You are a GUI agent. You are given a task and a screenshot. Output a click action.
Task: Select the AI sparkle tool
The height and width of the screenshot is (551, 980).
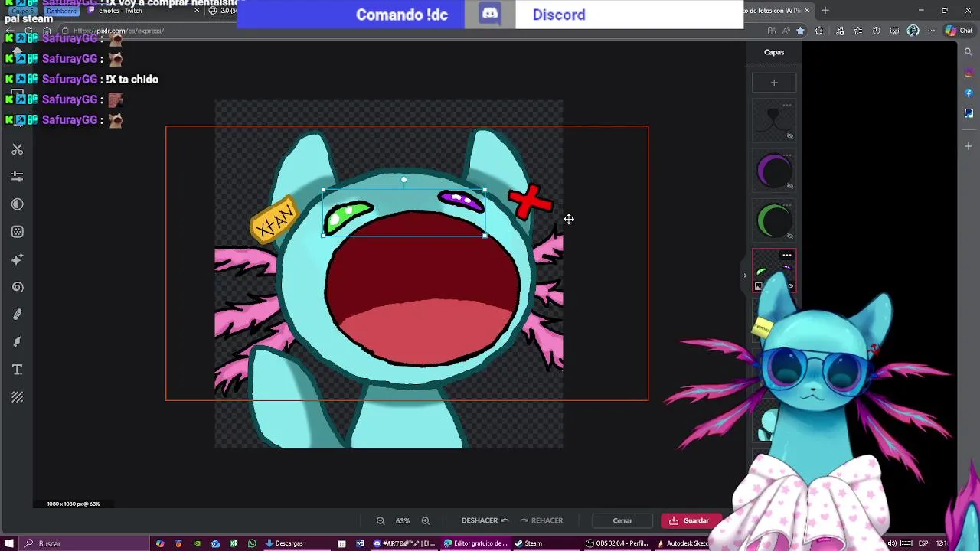[18, 259]
